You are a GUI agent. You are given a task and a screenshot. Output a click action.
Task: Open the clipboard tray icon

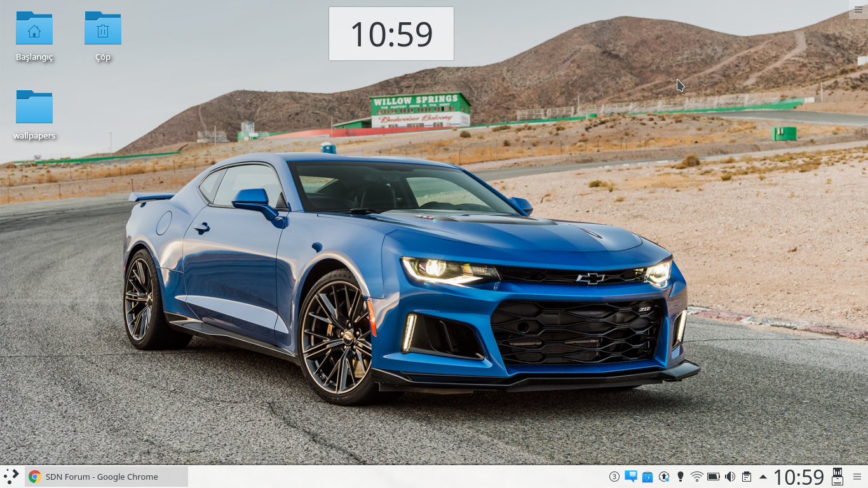point(747,477)
